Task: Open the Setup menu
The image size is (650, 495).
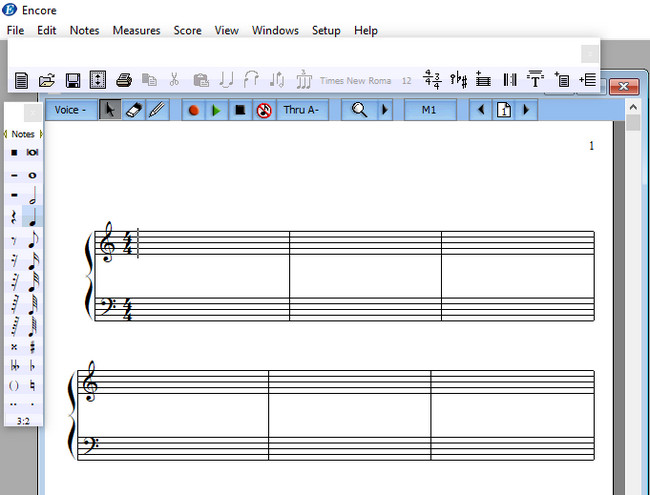Action: (x=326, y=30)
